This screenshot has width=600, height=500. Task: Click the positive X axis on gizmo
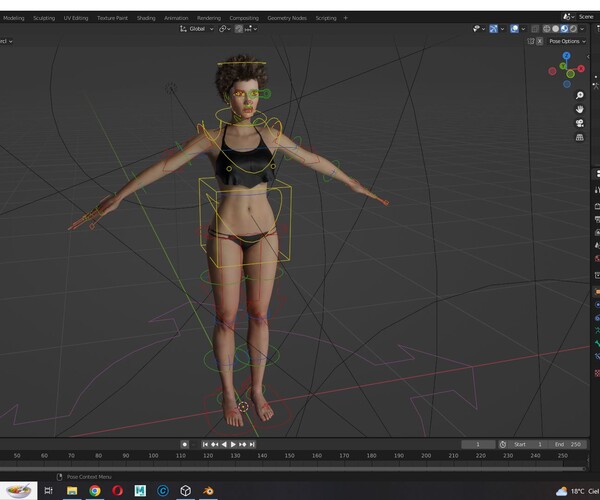(581, 68)
